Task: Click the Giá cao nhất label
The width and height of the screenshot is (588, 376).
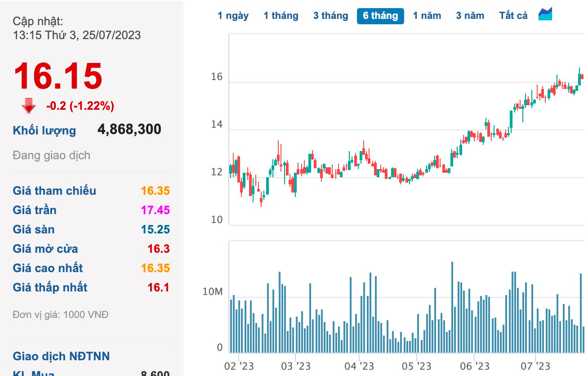Action: [48, 268]
